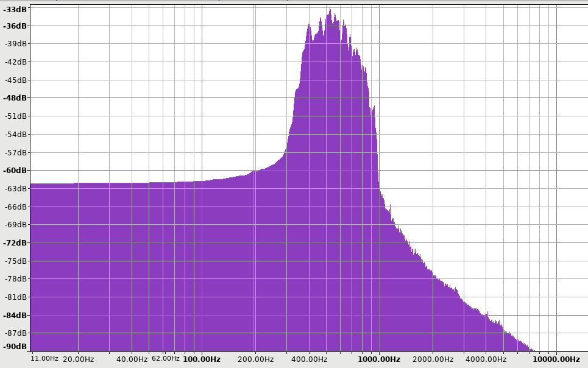Select the 10000.00Hz frequency label
The height and width of the screenshot is (368, 588).
click(557, 359)
